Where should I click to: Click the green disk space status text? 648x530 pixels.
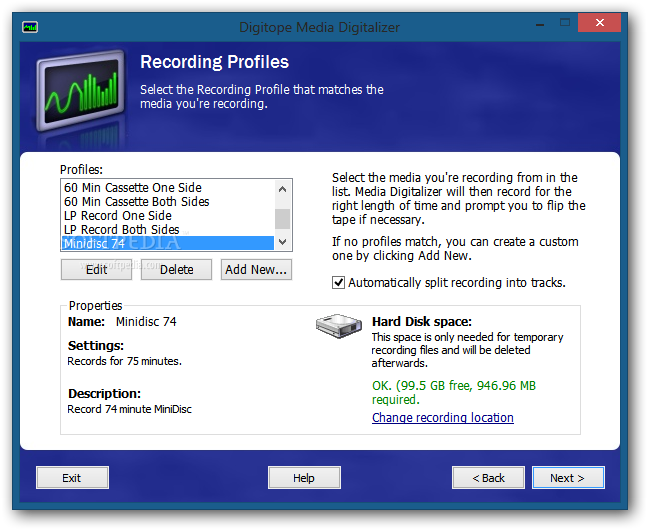454,392
